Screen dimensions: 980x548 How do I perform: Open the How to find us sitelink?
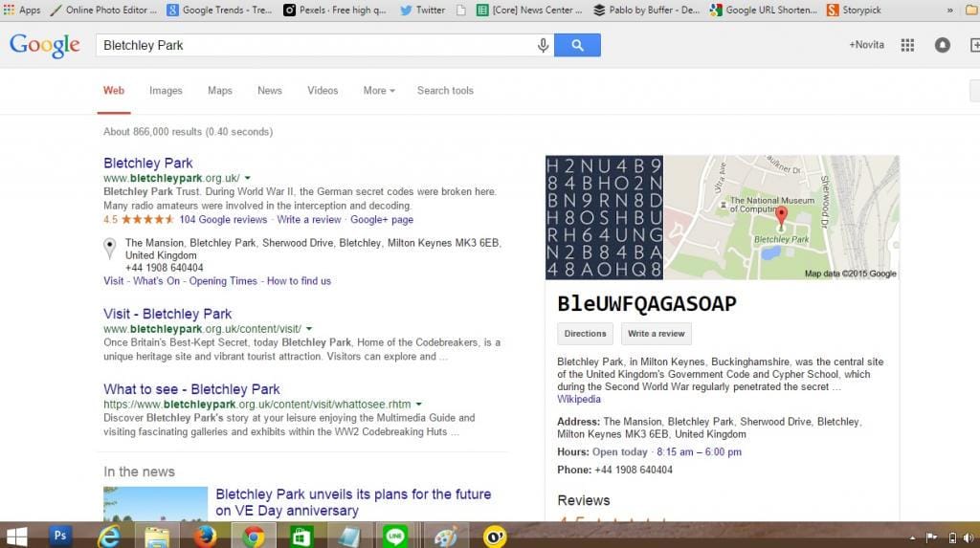(x=299, y=281)
